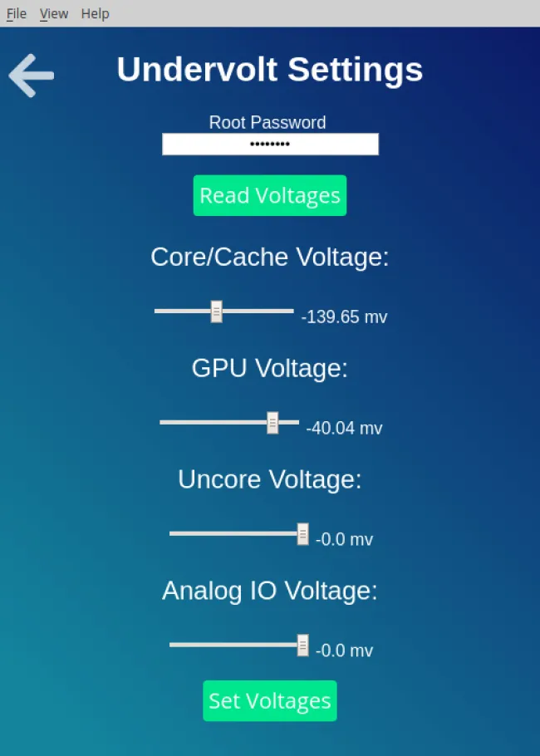540x756 pixels.
Task: Open the Help menu
Action: [x=95, y=13]
